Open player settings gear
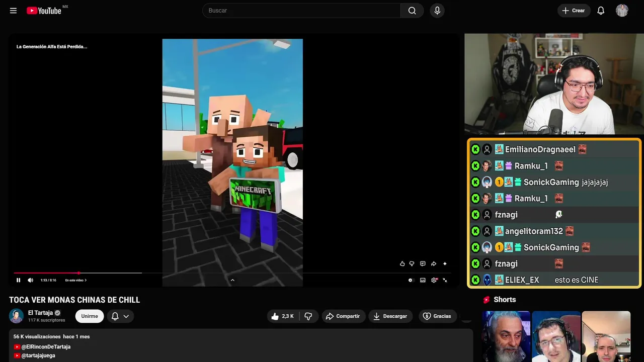This screenshot has height=362, width=644. coord(434,280)
